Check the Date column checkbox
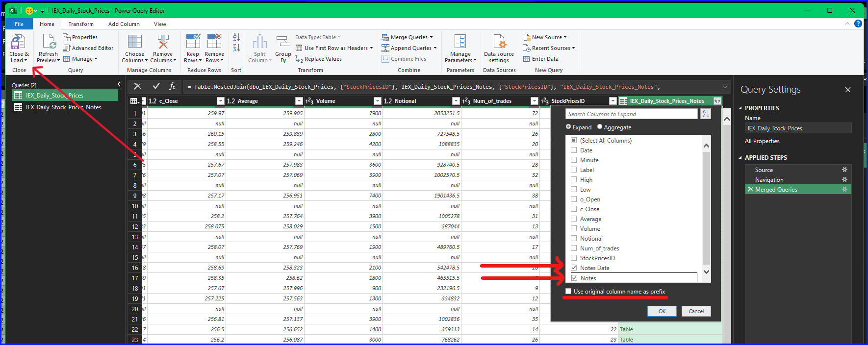Image resolution: width=868 pixels, height=345 pixels. 574,150
